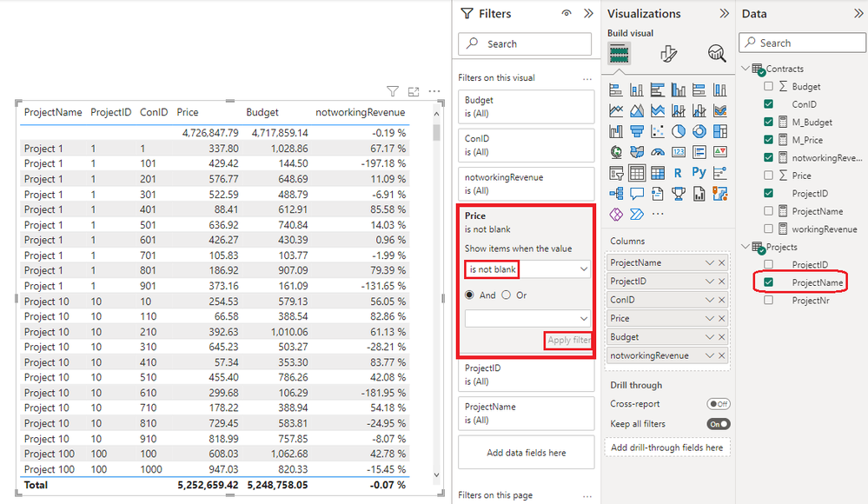
Task: Select the Or radio option
Action: click(x=506, y=295)
